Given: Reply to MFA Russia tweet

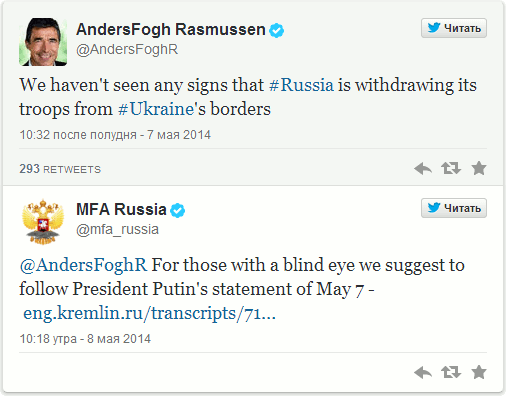Looking at the screenshot, I should [423, 372].
